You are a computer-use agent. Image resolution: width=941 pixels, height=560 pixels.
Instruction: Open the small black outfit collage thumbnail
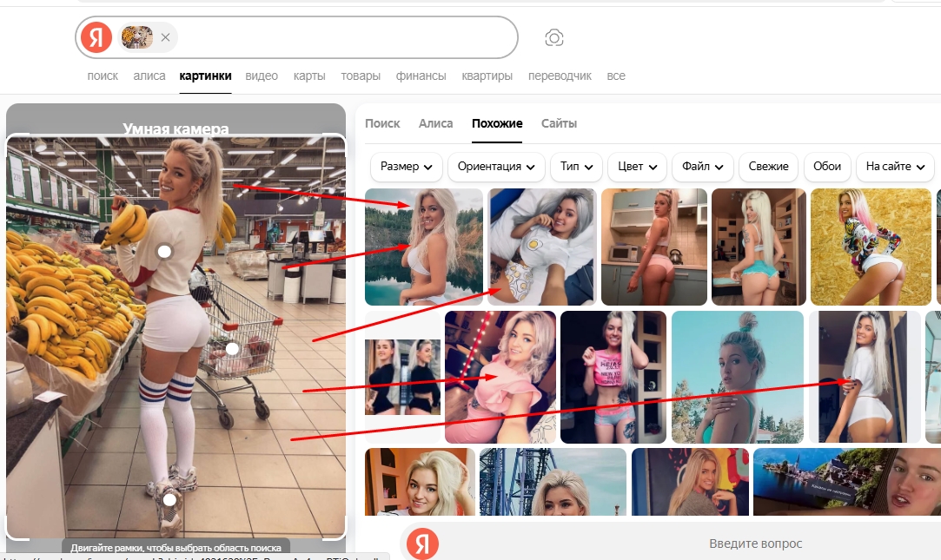click(402, 377)
